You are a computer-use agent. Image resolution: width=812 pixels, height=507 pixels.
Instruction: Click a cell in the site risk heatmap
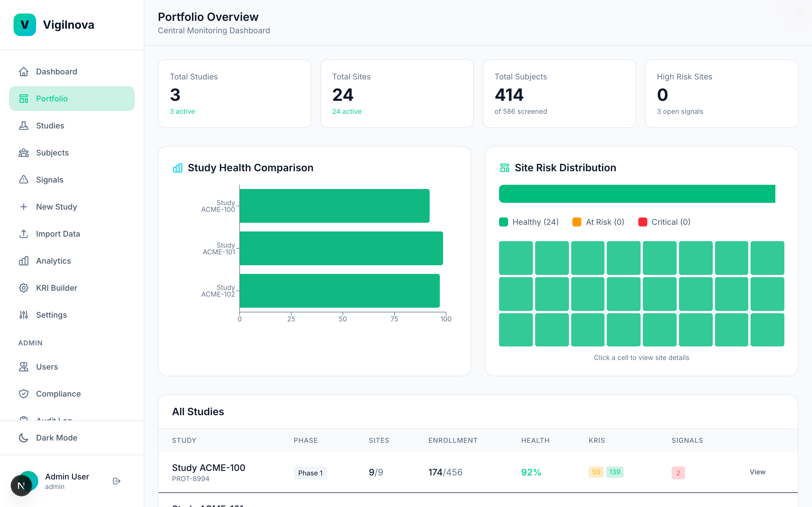[515, 257]
